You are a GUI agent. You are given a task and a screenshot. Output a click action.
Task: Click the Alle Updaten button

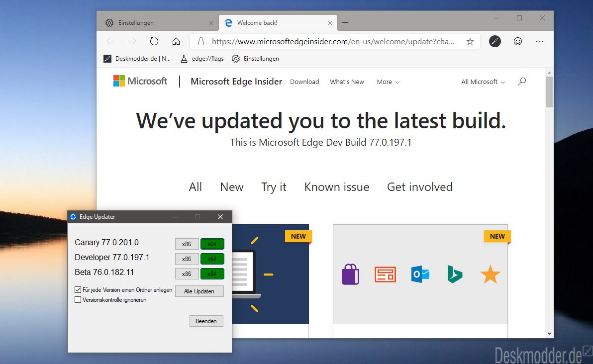(x=199, y=291)
